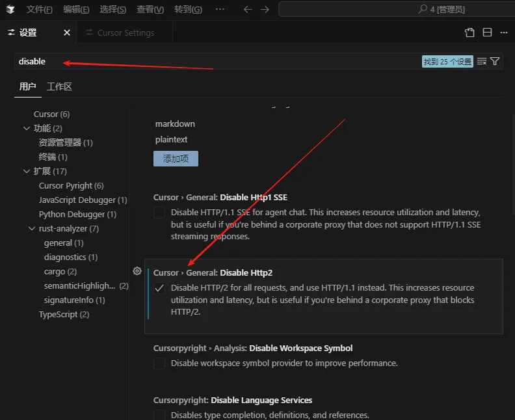Select JavaScript Debugger (1) category
This screenshot has width=515, height=420.
(x=83, y=200)
